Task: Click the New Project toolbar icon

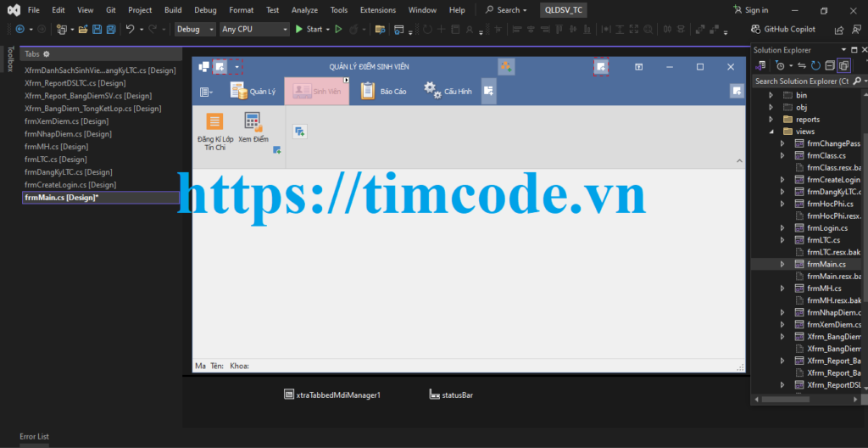Action: pos(61,30)
